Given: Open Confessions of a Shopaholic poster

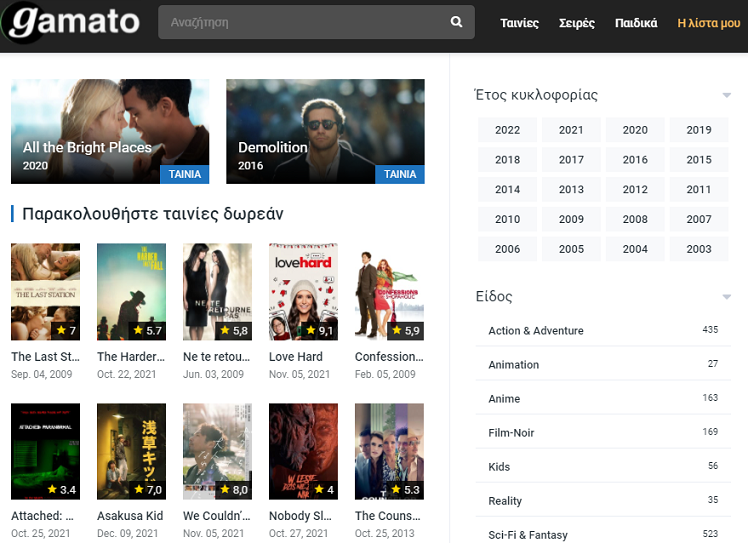Looking at the screenshot, I should pyautogui.click(x=389, y=292).
